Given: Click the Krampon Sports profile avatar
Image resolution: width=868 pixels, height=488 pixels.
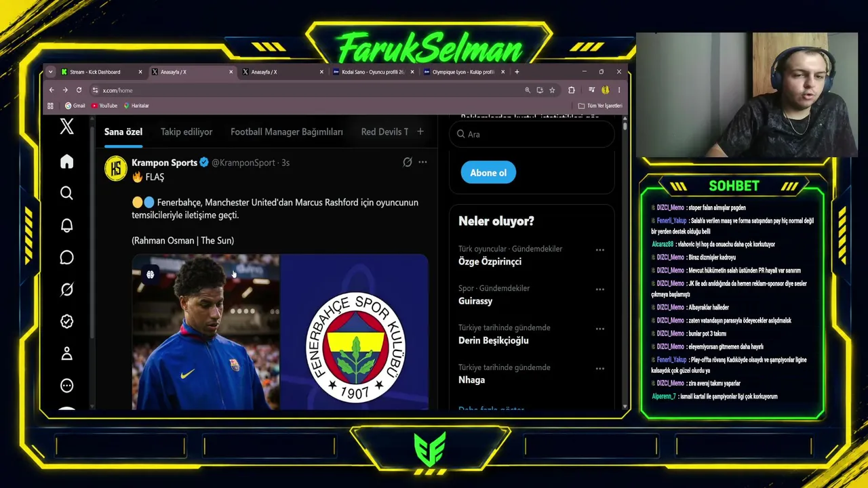Looking at the screenshot, I should point(115,169).
